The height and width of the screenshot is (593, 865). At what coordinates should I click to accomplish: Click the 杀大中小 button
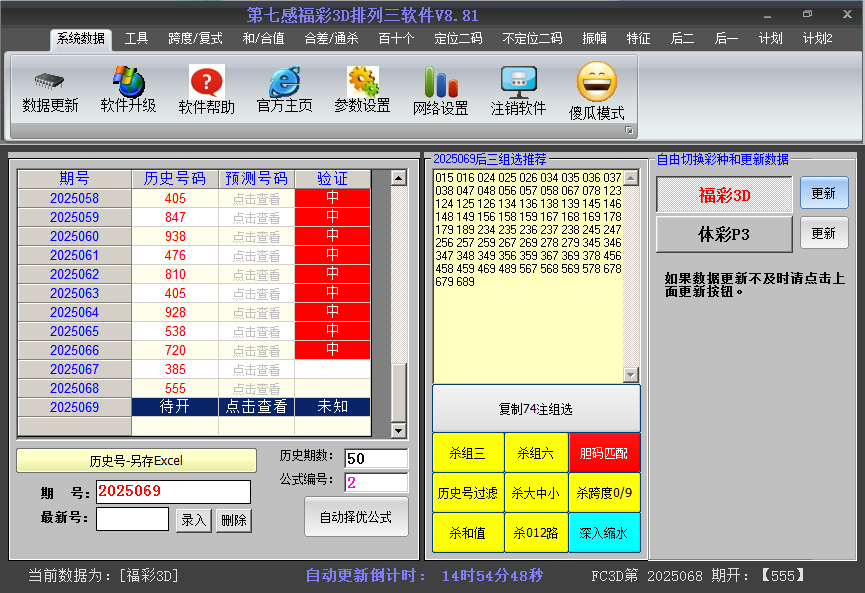(536, 493)
